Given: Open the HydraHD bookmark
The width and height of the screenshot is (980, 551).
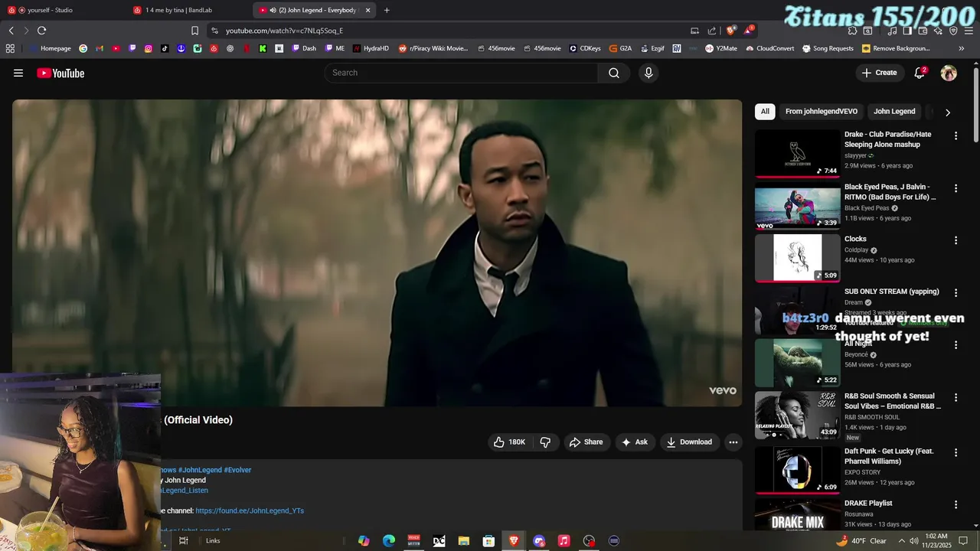Looking at the screenshot, I should click(x=371, y=48).
